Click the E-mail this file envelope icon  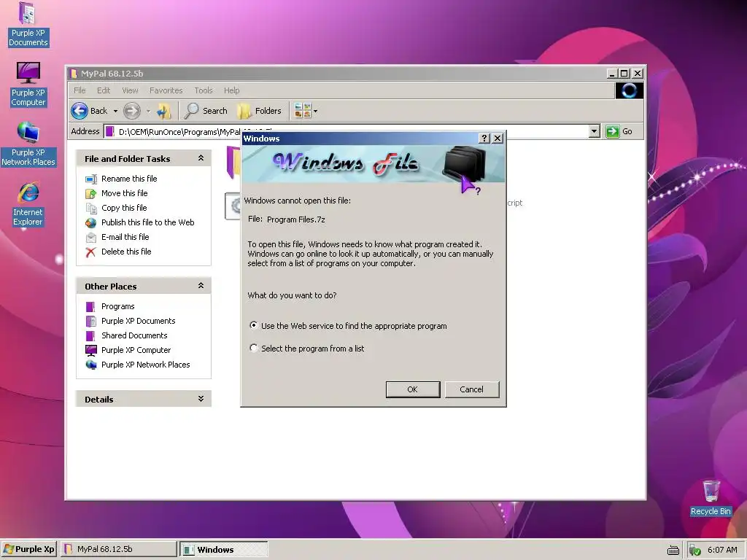(91, 237)
